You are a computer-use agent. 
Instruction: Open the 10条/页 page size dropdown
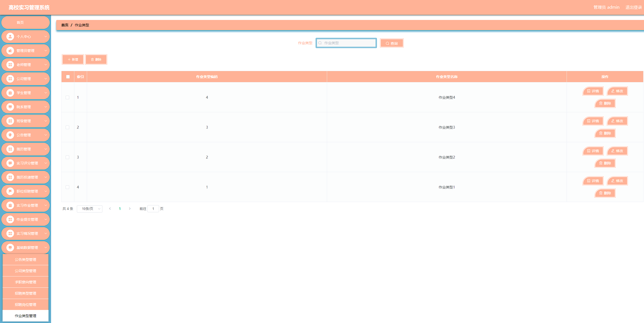90,209
